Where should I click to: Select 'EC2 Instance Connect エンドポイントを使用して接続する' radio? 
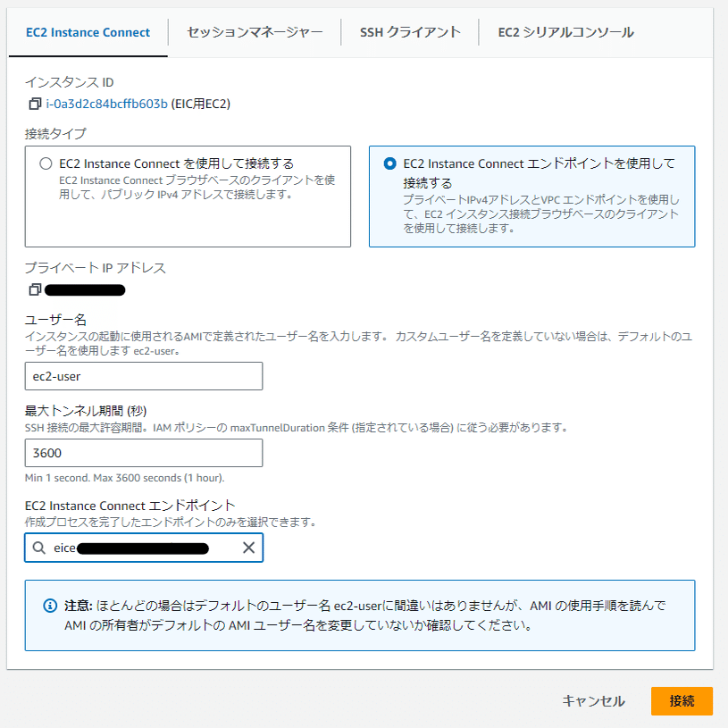tap(390, 163)
